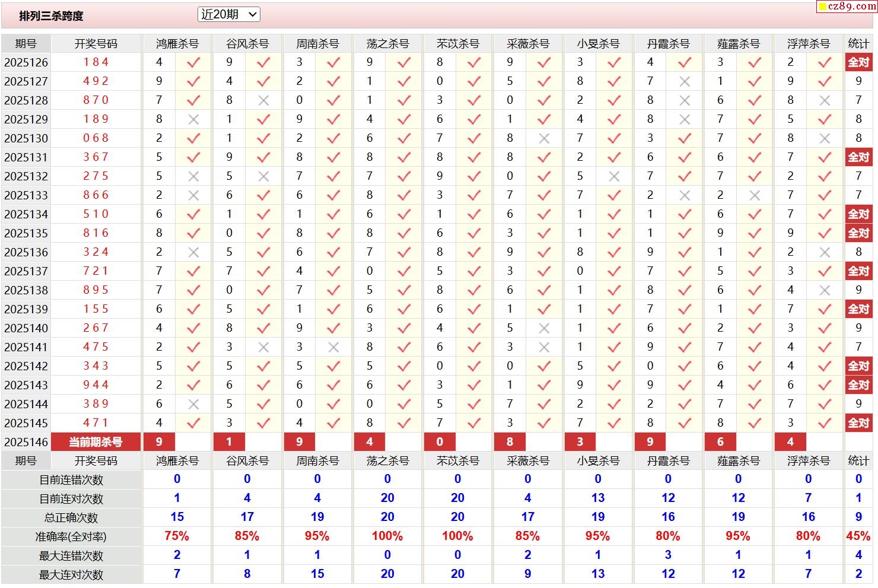
Task: Select the 当前期杀号 label in row 2025146
Action: click(96, 442)
